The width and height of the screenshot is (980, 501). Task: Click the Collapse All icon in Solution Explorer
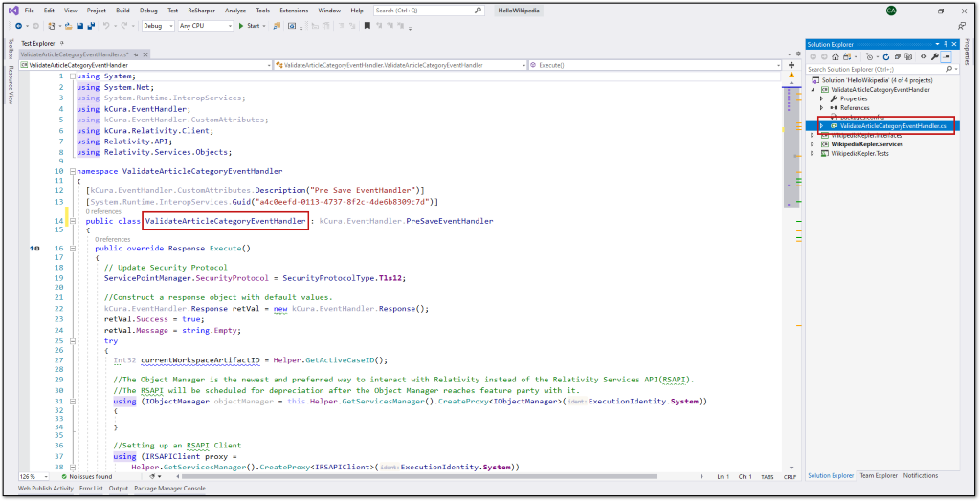(x=897, y=56)
